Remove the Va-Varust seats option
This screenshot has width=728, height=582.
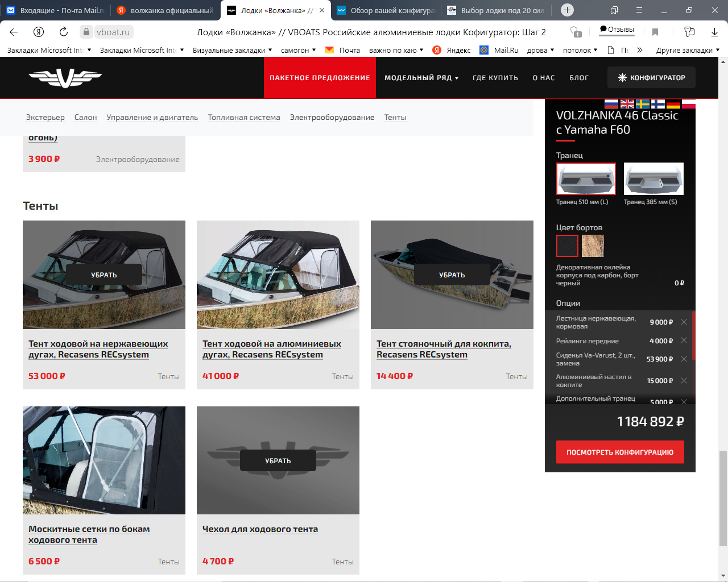[684, 359]
